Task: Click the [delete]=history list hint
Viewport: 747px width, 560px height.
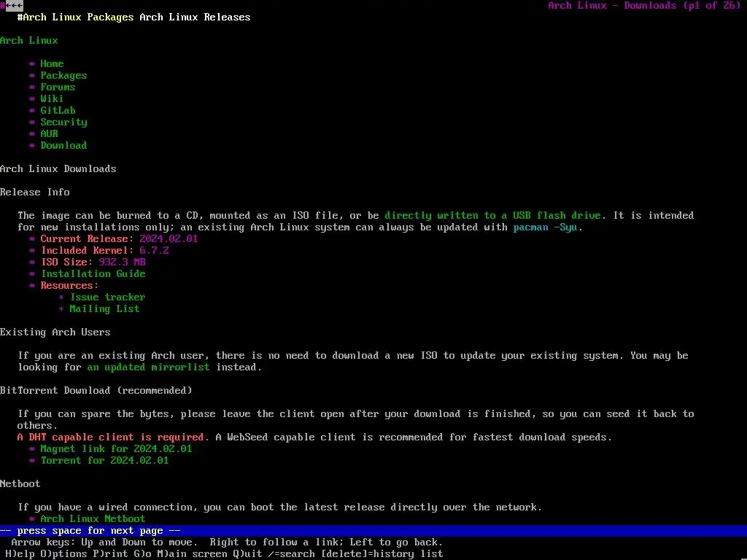Action: coord(382,554)
